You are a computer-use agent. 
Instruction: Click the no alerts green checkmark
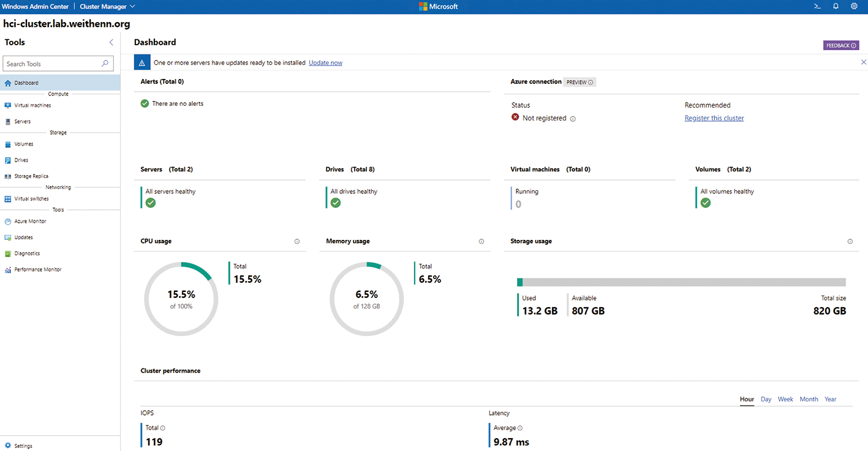coord(145,103)
